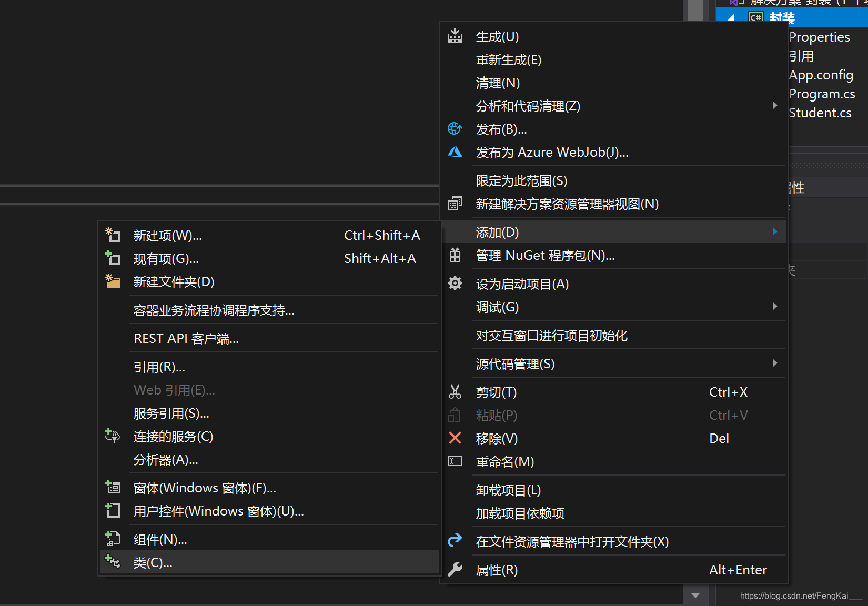Expand the 添加(D) submenu arrow

click(x=775, y=231)
